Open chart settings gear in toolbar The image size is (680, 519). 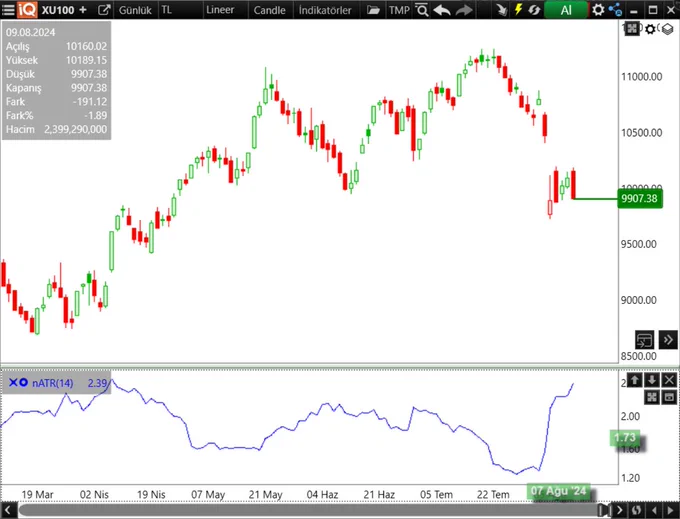coord(598,10)
